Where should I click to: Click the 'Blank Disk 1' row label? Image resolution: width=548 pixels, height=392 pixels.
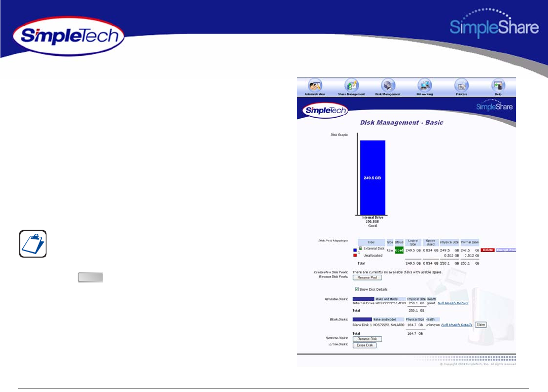[x=362, y=325]
